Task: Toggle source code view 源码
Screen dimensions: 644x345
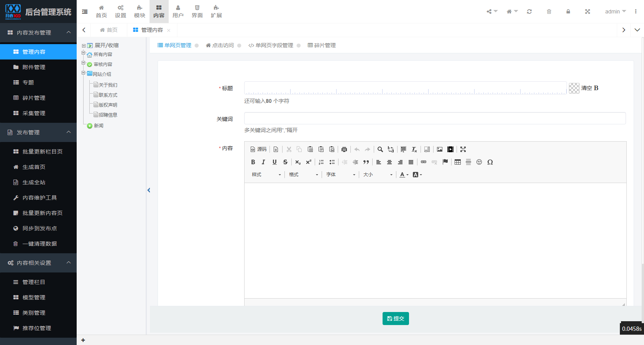Action: click(x=259, y=149)
